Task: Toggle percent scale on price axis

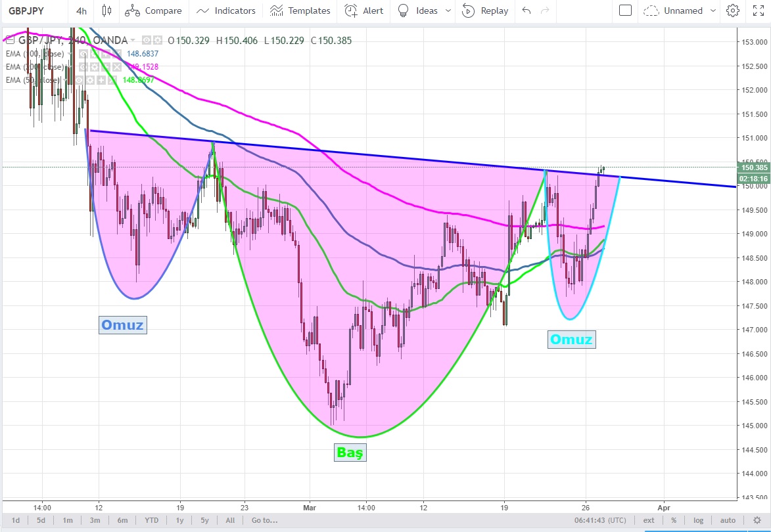Action: click(x=674, y=520)
